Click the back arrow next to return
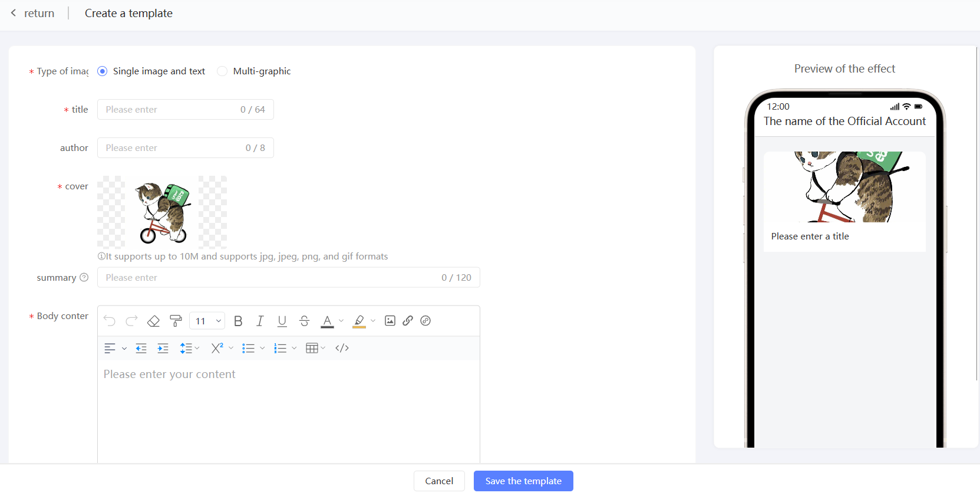 [x=14, y=13]
